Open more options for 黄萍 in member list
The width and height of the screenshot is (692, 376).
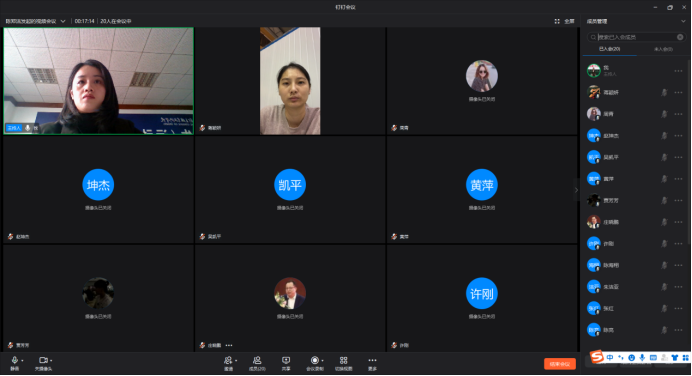pyautogui.click(x=678, y=179)
